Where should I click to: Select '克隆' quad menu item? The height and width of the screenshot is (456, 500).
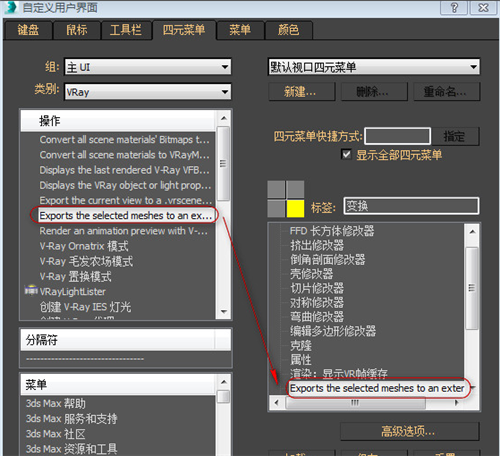301,345
